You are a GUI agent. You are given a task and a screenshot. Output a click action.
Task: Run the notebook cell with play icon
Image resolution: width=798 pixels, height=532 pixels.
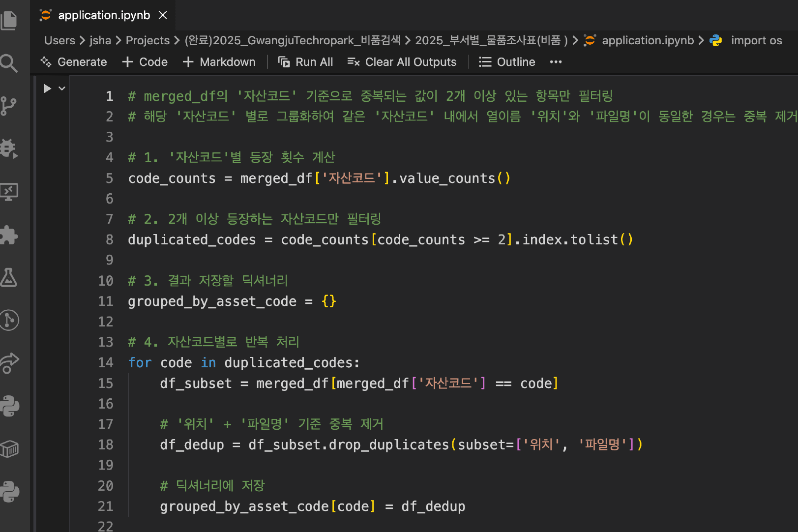click(47, 89)
